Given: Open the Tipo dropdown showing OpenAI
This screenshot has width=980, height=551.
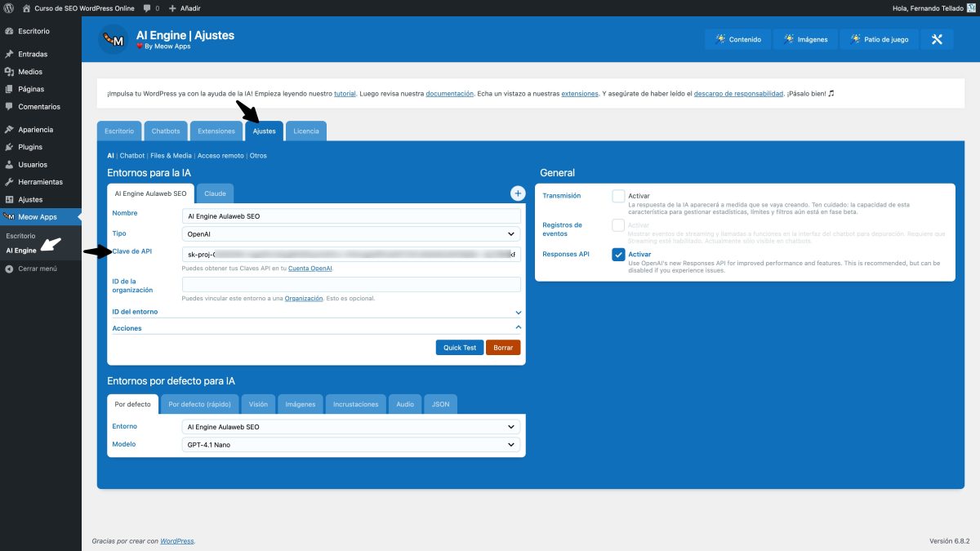Looking at the screenshot, I should tap(351, 233).
